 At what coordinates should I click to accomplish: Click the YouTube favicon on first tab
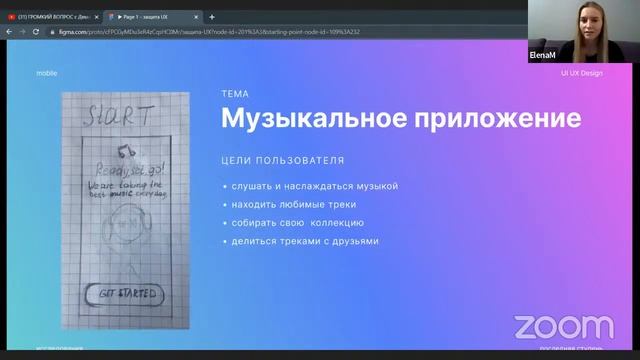coord(11,17)
